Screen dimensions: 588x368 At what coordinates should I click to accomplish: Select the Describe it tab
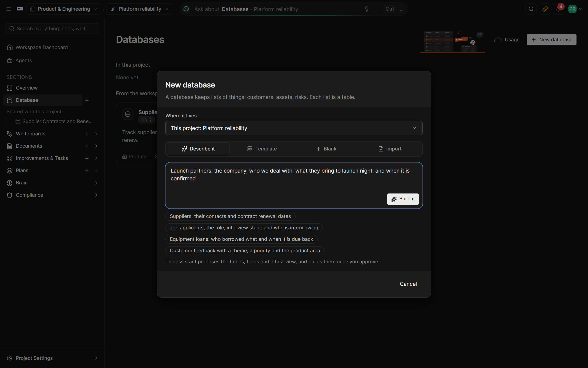pyautogui.click(x=198, y=149)
